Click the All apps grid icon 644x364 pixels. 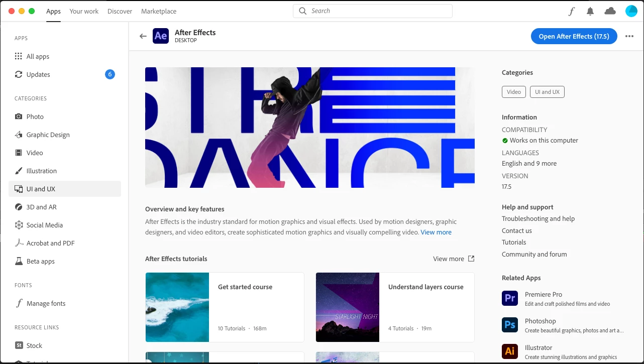point(19,56)
